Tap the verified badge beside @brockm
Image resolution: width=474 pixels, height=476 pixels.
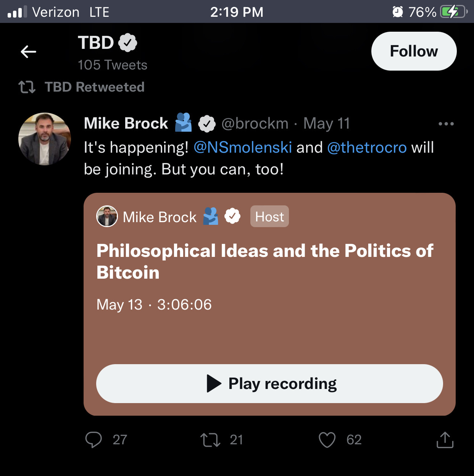(207, 124)
